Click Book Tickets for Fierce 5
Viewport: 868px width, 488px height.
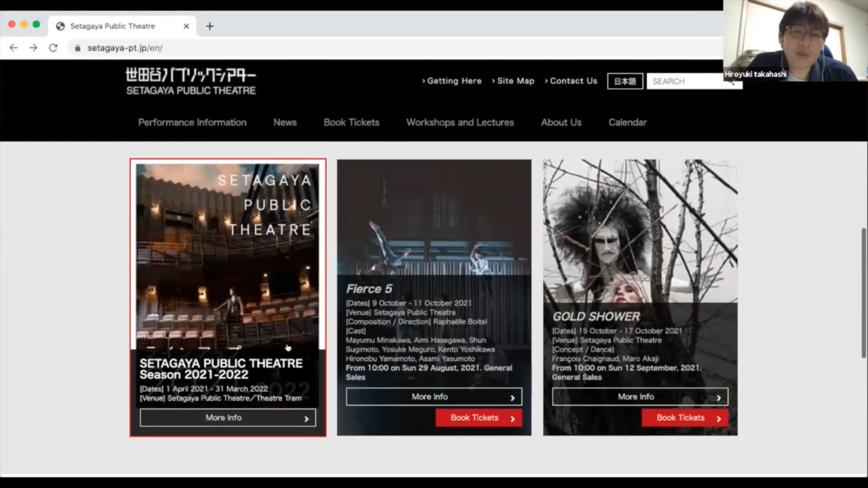(x=479, y=418)
